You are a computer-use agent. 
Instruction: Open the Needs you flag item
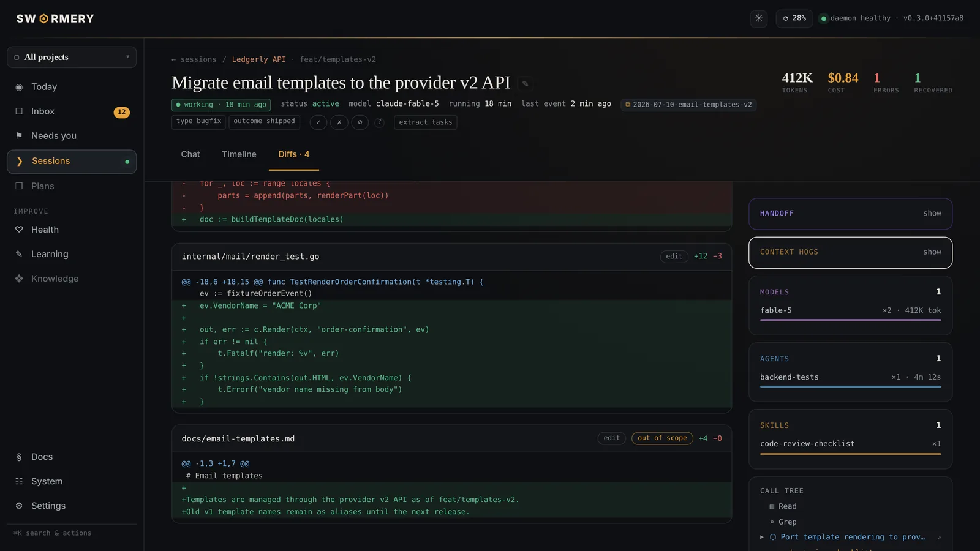(72, 136)
